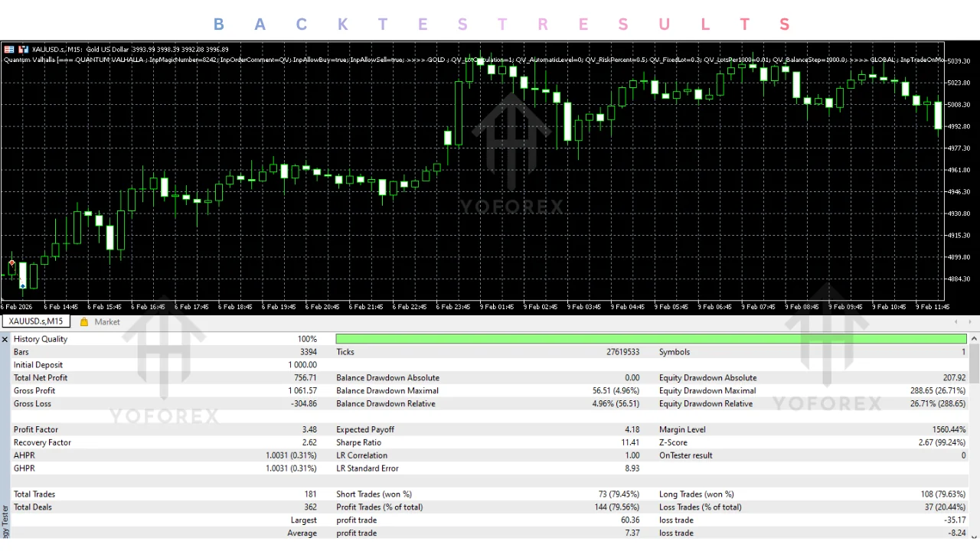Select Equity Drawdown Absolute value 207.92
This screenshot has width=980, height=551.
click(954, 378)
